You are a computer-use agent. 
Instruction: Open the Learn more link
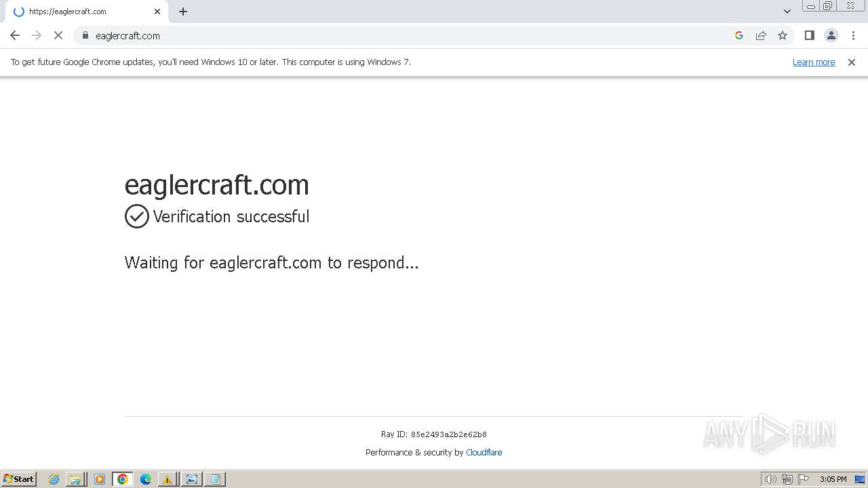tap(814, 62)
